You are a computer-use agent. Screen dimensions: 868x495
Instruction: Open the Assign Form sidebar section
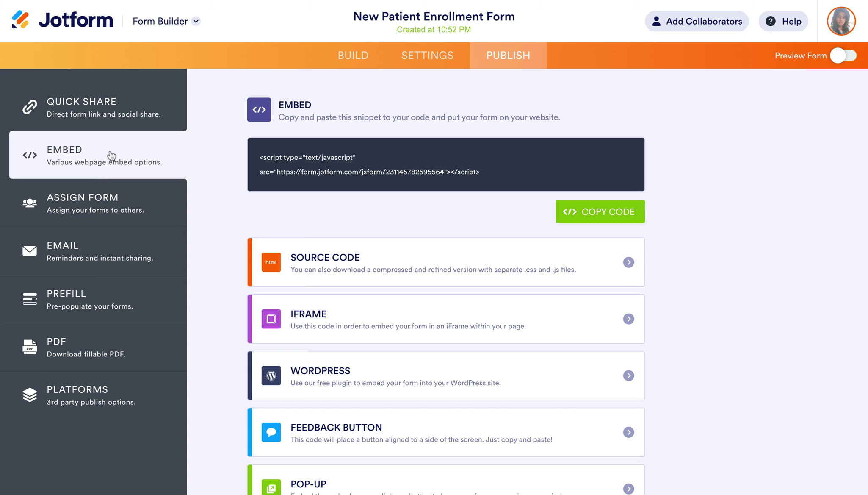94,203
